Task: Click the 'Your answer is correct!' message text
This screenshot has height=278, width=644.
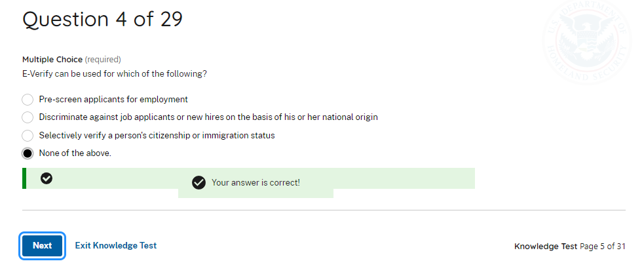Action: (256, 182)
